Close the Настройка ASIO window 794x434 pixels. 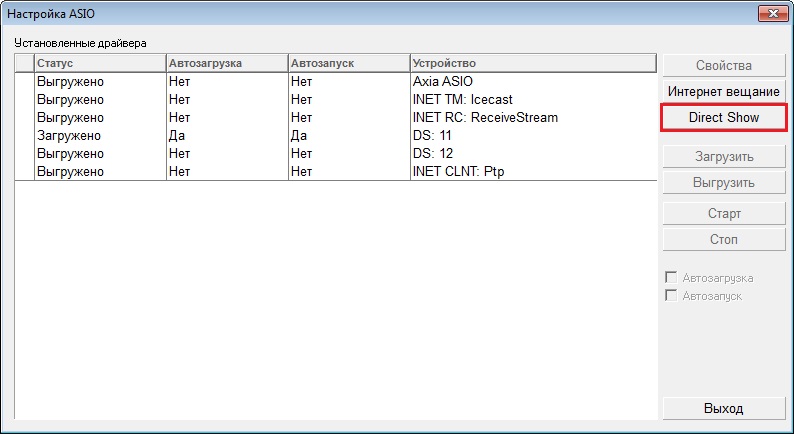pyautogui.click(x=773, y=14)
